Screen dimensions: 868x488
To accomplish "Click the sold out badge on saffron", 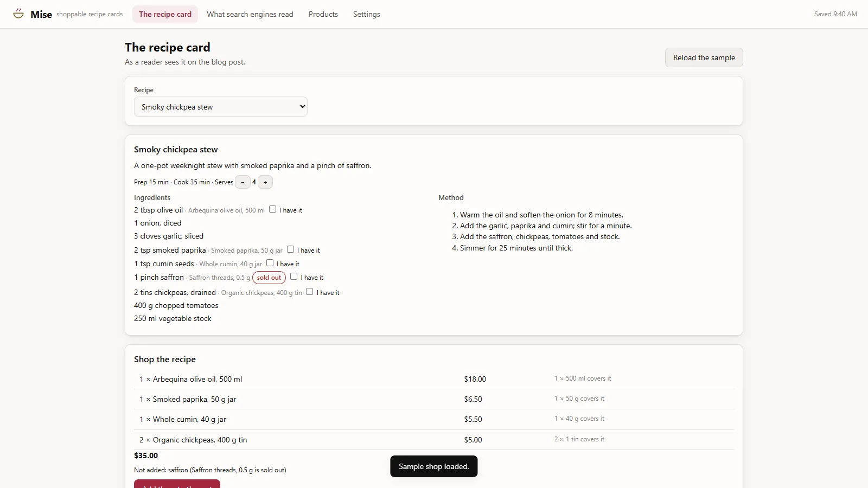I will [269, 278].
